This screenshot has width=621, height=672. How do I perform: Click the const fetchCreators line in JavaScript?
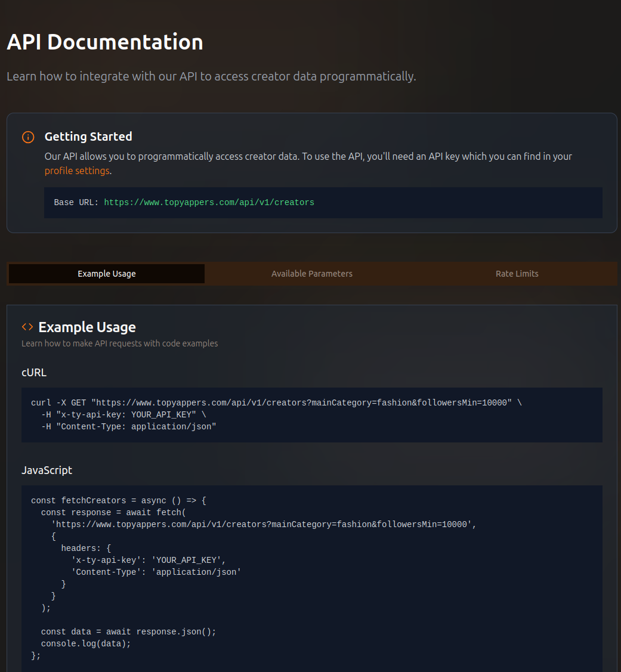pos(118,501)
